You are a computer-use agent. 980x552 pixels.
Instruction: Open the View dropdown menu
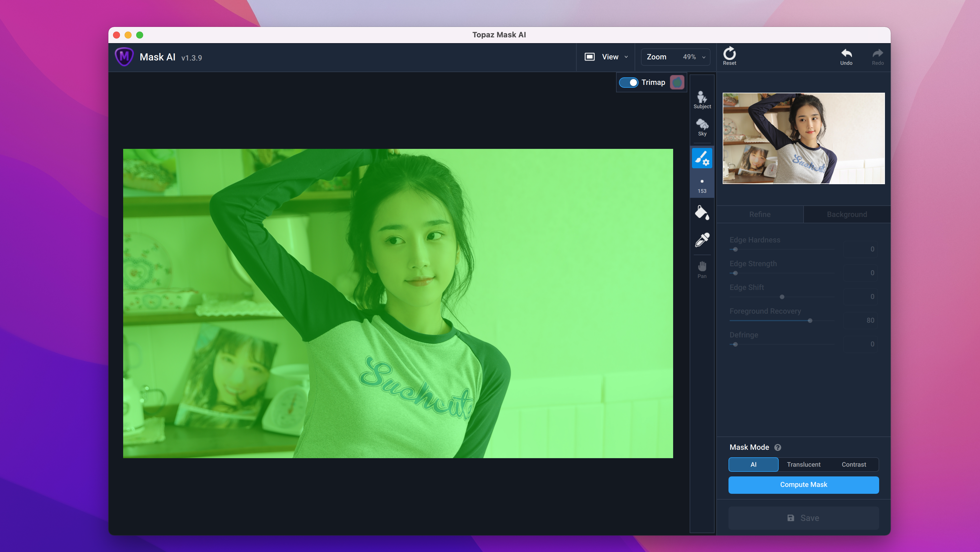pyautogui.click(x=606, y=57)
